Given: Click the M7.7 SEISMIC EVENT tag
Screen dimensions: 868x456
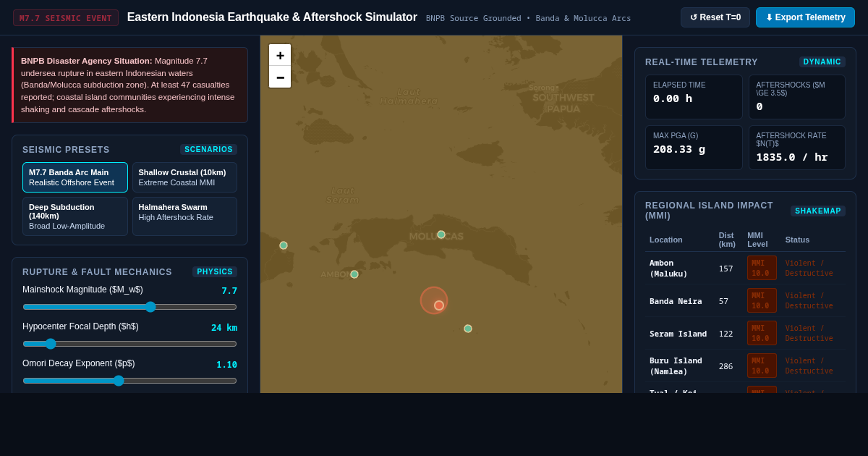Looking at the screenshot, I should point(66,18).
